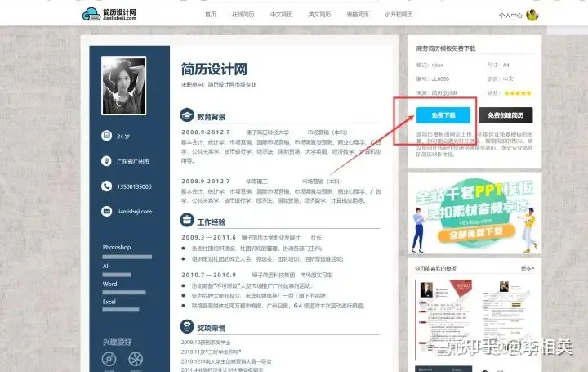Click the Excel skill bar
588x372 pixels.
(x=121, y=310)
